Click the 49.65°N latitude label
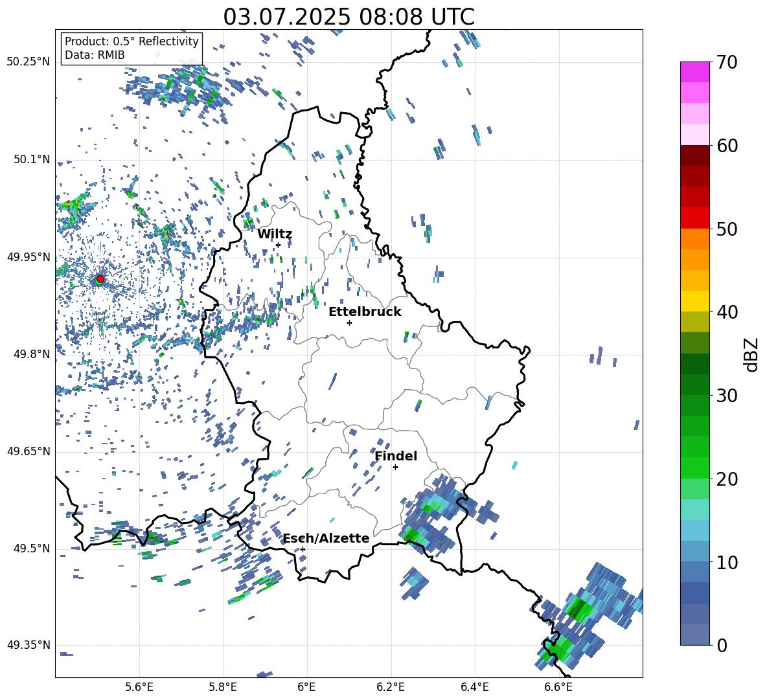Image resolution: width=767 pixels, height=700 pixels. pyautogui.click(x=29, y=451)
